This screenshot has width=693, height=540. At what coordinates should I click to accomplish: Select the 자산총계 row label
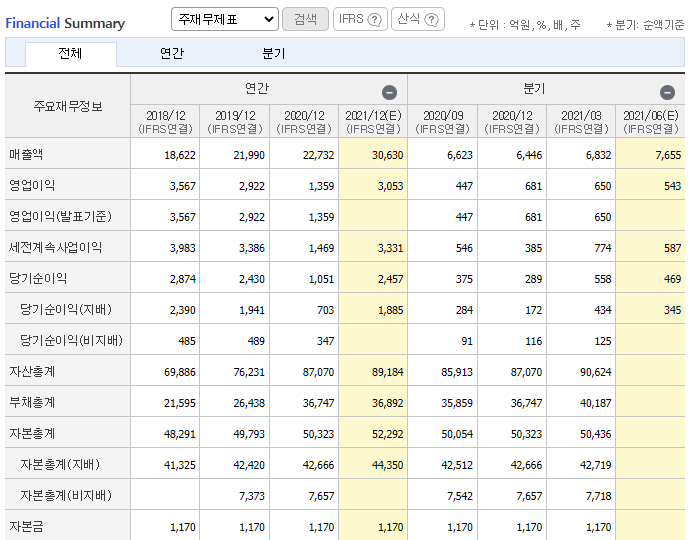tap(32, 371)
